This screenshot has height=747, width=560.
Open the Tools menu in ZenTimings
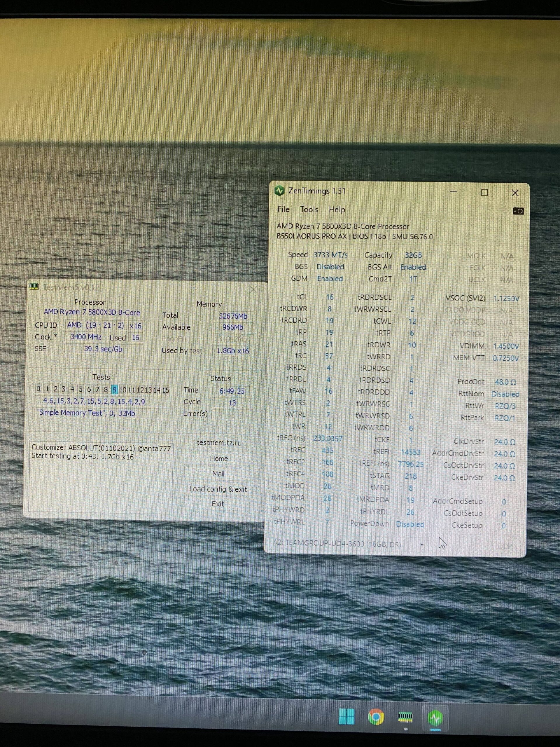[x=309, y=210]
